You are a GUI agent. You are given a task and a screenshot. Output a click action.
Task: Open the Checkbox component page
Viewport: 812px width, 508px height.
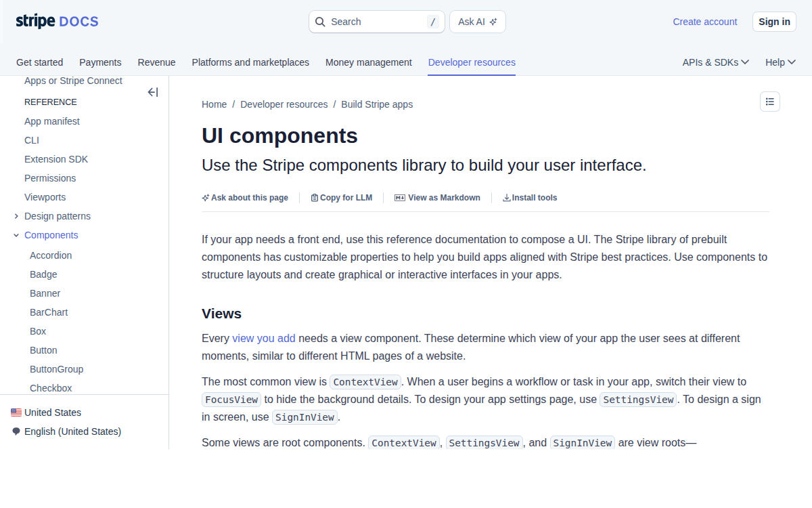pyautogui.click(x=51, y=388)
